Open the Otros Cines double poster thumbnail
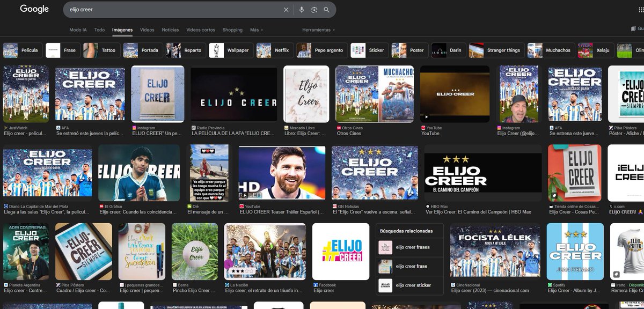Screen dimensions: 644x309 [375, 94]
